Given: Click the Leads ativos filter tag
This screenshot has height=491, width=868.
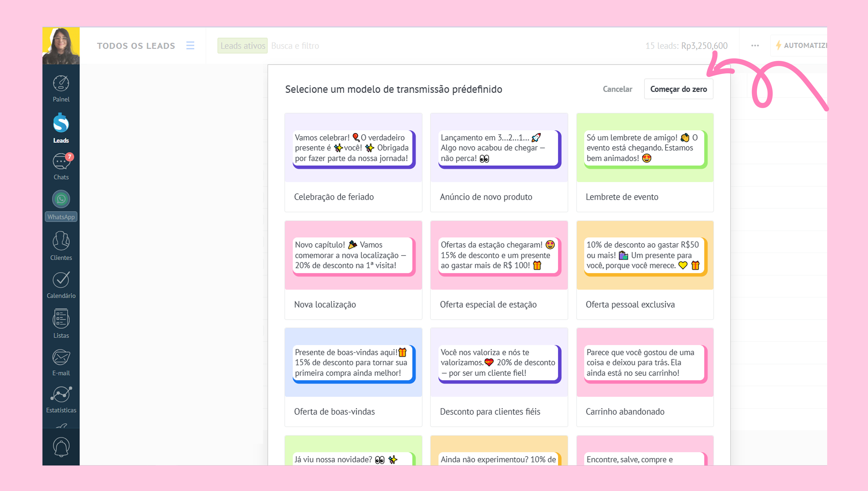Looking at the screenshot, I should coord(243,46).
